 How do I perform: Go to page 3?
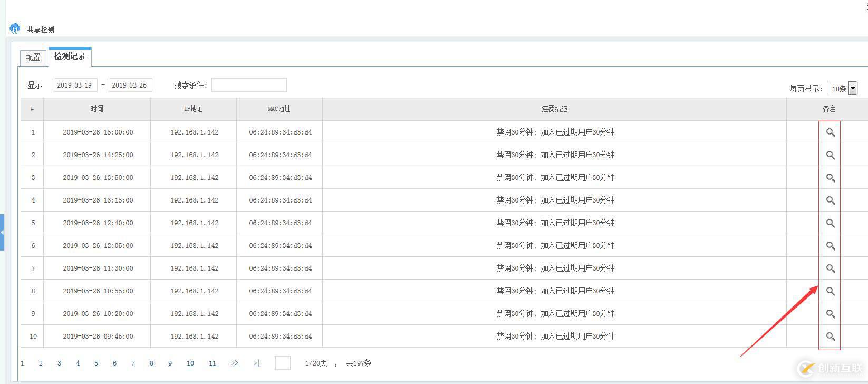pos(59,363)
